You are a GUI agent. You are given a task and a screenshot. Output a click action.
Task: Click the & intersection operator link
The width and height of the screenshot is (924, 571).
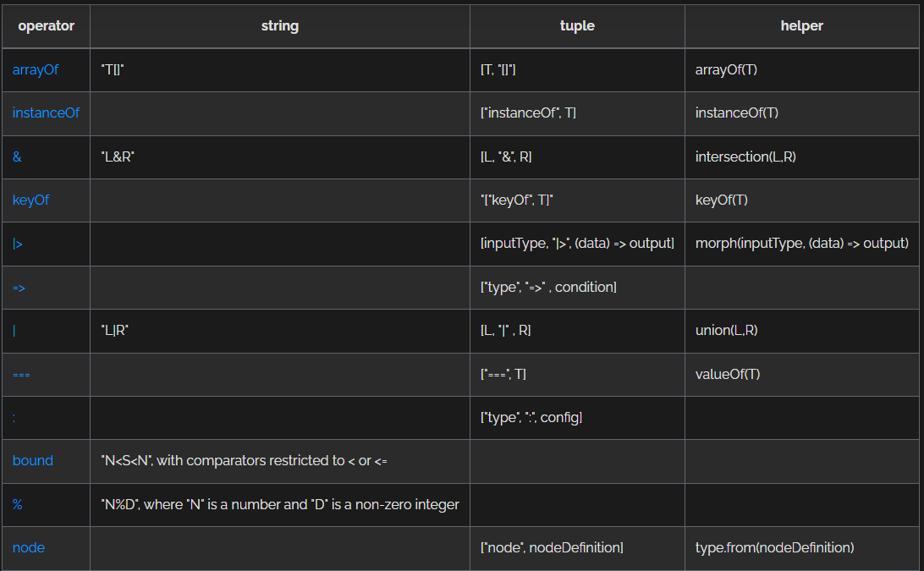coord(17,157)
